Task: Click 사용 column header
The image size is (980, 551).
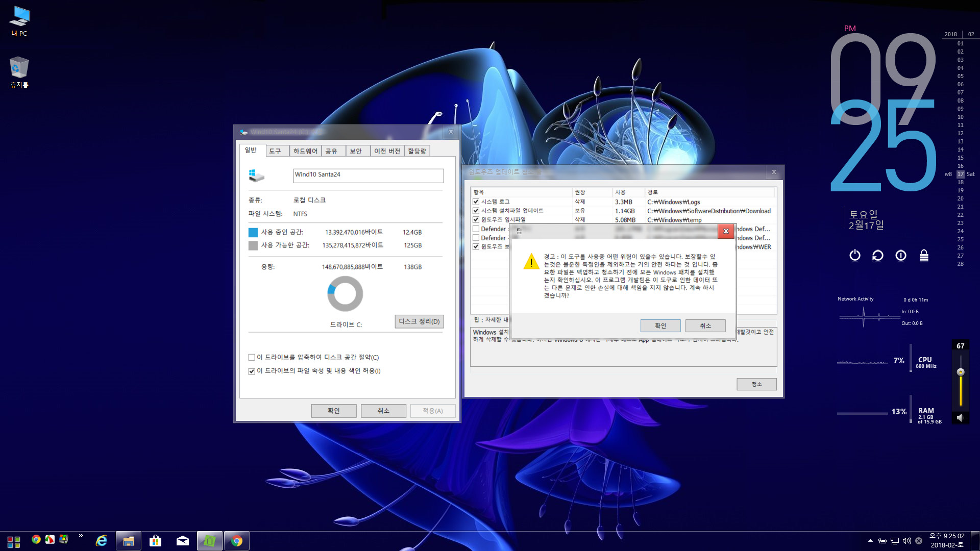Action: click(x=629, y=192)
